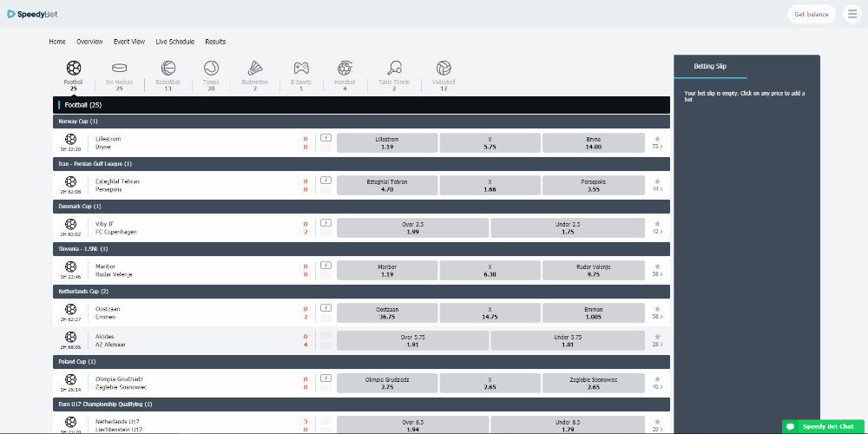Viewport: 868px width, 434px height.
Task: Click the SpeedyBet logo
Action: point(32,14)
